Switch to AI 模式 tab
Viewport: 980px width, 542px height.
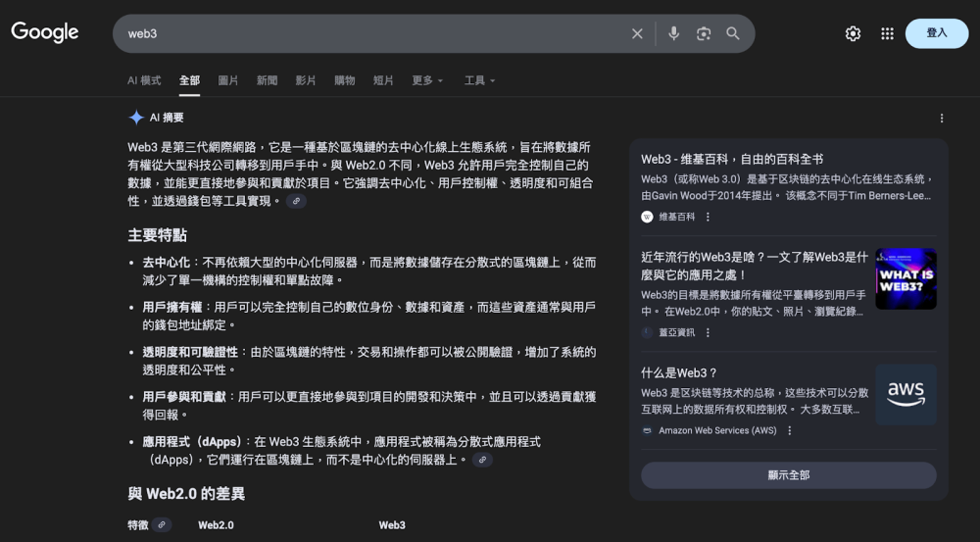(144, 80)
